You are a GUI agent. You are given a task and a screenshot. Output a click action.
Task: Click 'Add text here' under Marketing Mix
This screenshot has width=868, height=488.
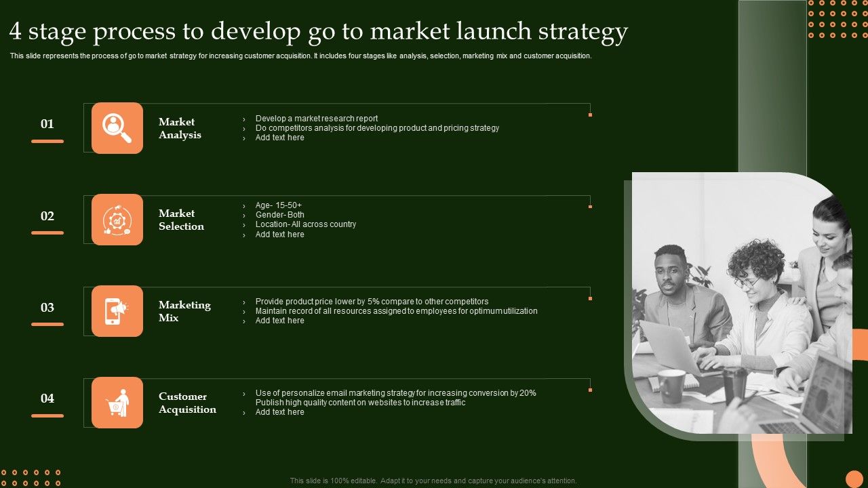[279, 320]
